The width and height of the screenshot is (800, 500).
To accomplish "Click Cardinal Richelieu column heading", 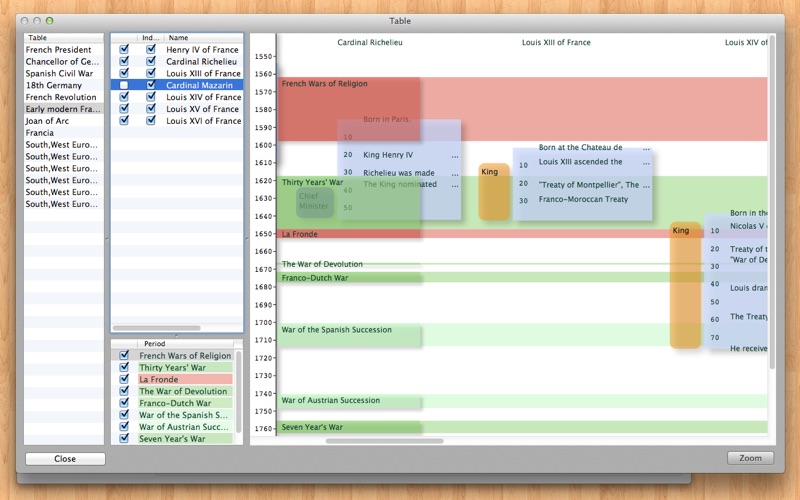I will pos(370,42).
